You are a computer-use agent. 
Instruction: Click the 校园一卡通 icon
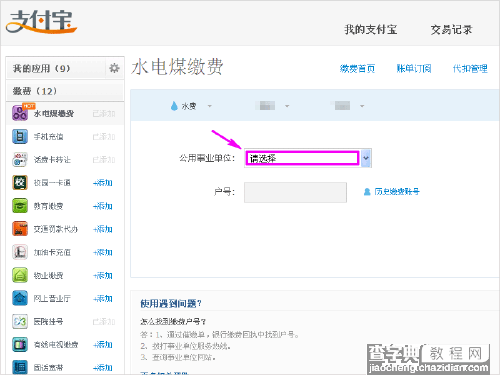coord(20,183)
